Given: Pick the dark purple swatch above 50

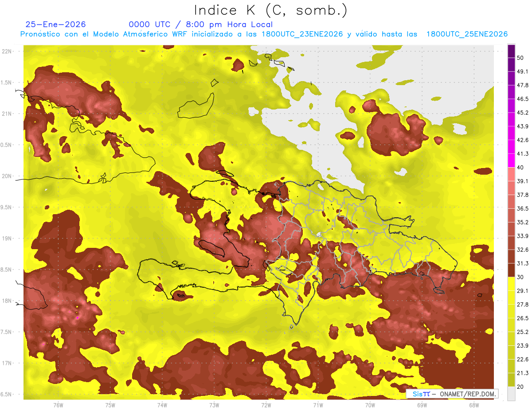Looking at the screenshot, I should pyautogui.click(x=511, y=51).
